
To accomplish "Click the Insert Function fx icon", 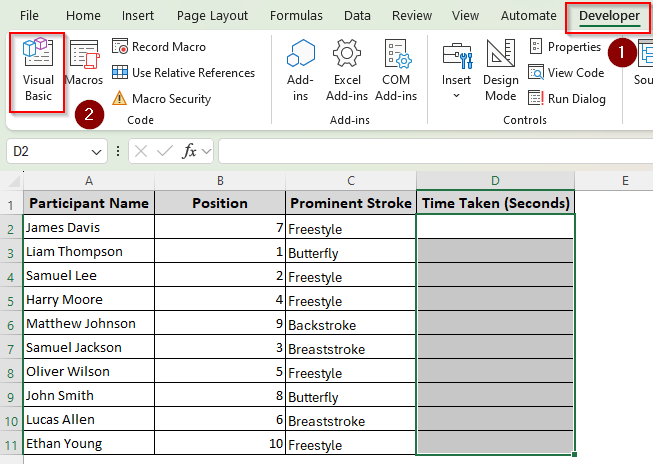I will [189, 151].
